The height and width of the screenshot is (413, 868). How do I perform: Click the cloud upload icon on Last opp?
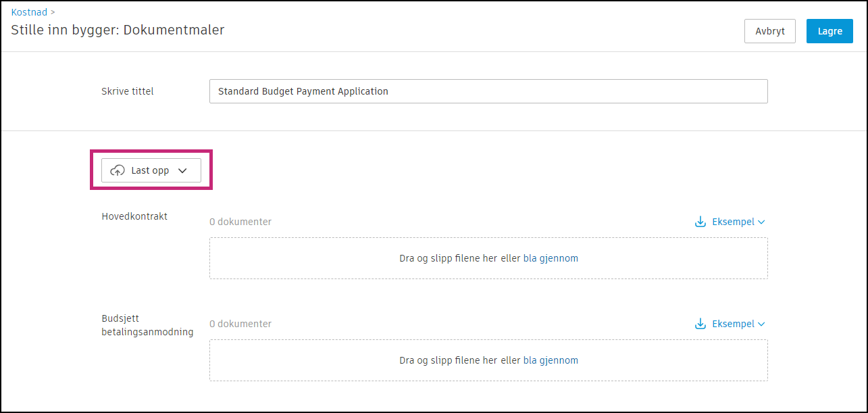[118, 171]
